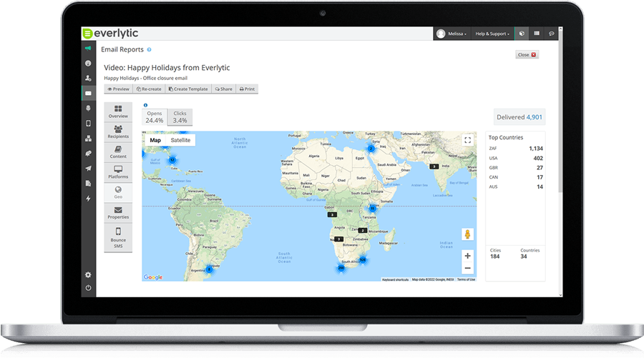644x358 pixels.
Task: Open the Keyboard shortcuts map link
Action: [395, 279]
